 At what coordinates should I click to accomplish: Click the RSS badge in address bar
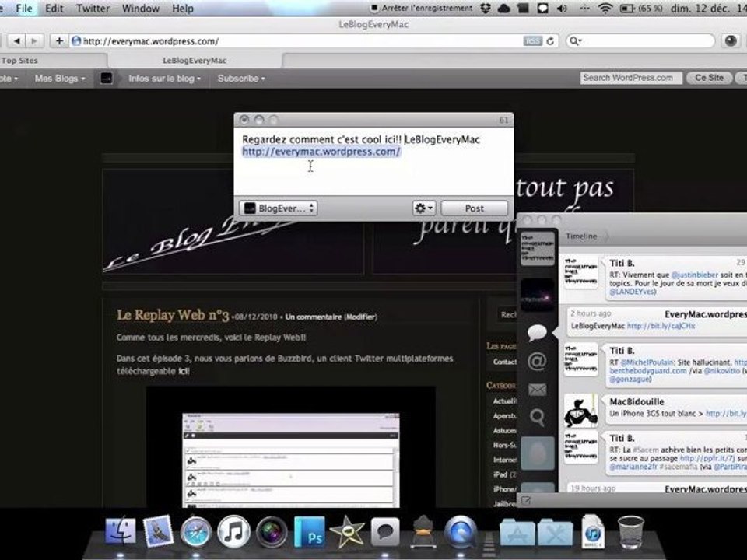click(x=532, y=41)
